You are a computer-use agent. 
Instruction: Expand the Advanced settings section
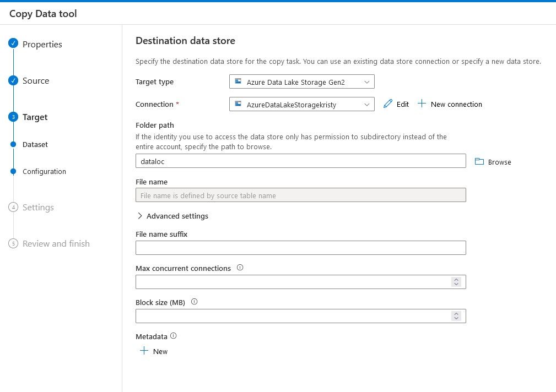[172, 216]
